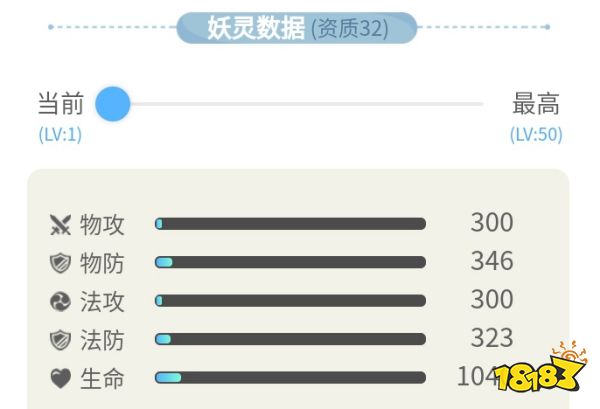Click the 生命 stat progress bar
Image resolution: width=600 pixels, height=409 pixels.
(x=290, y=378)
